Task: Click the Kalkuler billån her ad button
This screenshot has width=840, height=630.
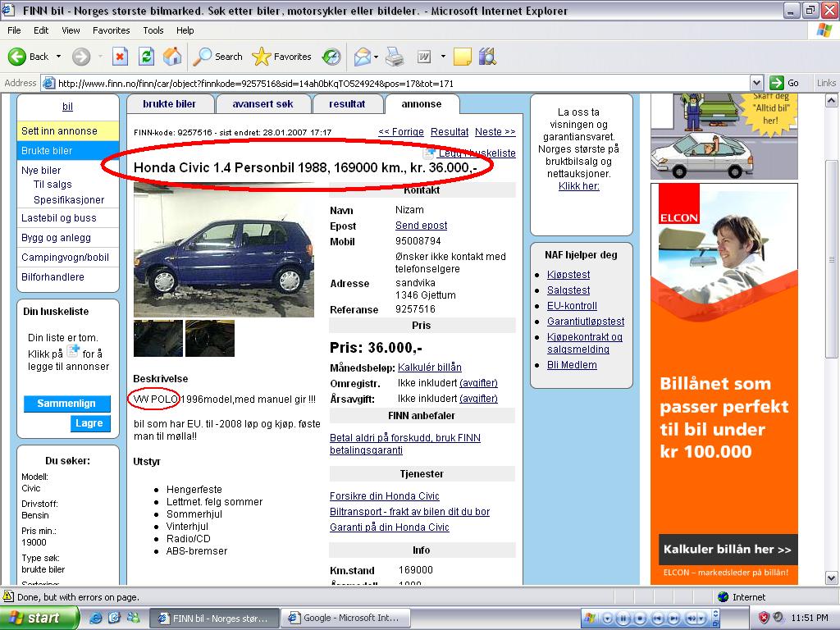Action: point(728,549)
